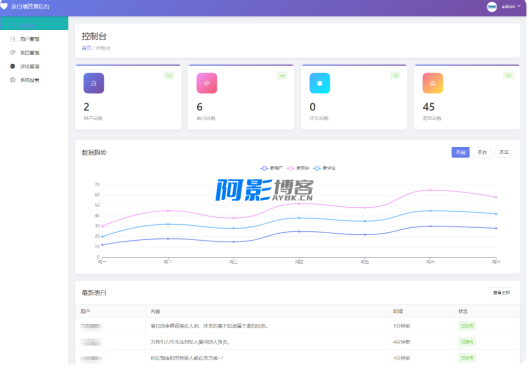Select the dark chat bubble 评论管理 icon
Image resolution: width=529 pixels, height=380 pixels.
coord(12,66)
